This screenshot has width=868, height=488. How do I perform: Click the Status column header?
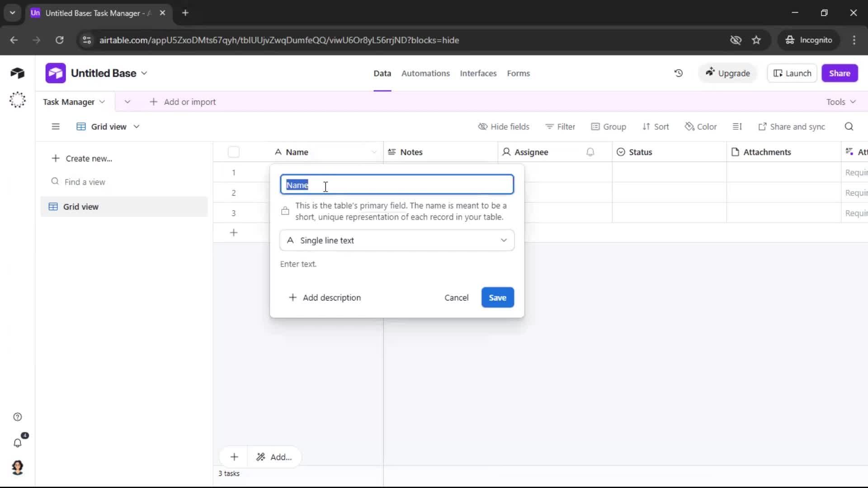click(669, 152)
